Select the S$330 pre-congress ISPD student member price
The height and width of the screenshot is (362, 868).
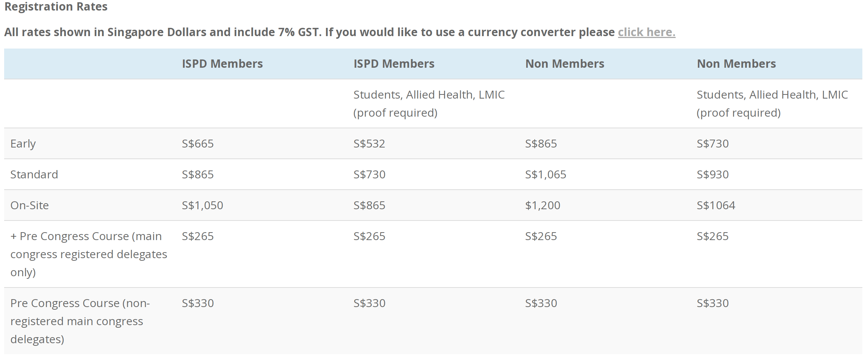(369, 303)
